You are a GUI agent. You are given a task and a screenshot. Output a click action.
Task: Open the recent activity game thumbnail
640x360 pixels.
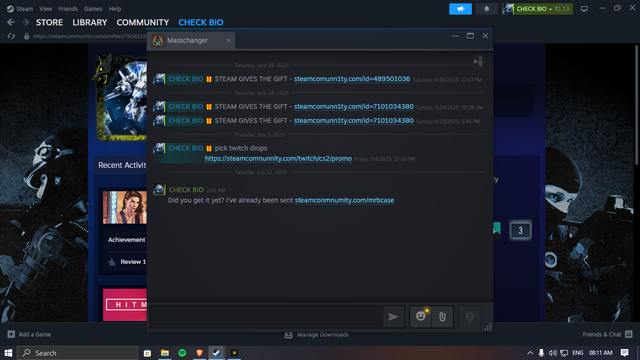[x=125, y=207]
